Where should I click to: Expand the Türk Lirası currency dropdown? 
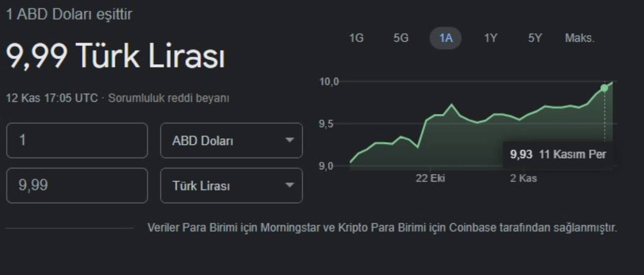[x=231, y=186]
